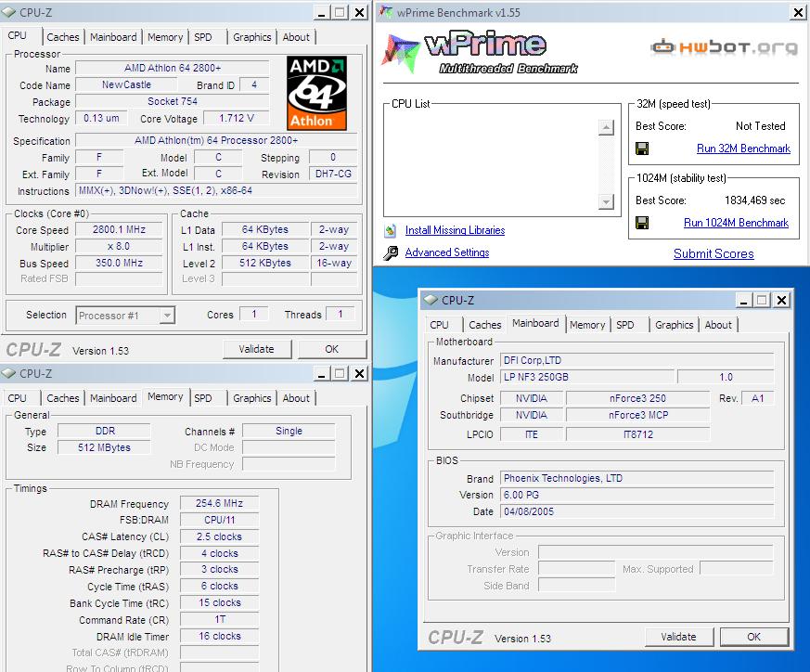Click Run 32M Benchmark link
This screenshot has height=672, width=810.
pos(743,149)
